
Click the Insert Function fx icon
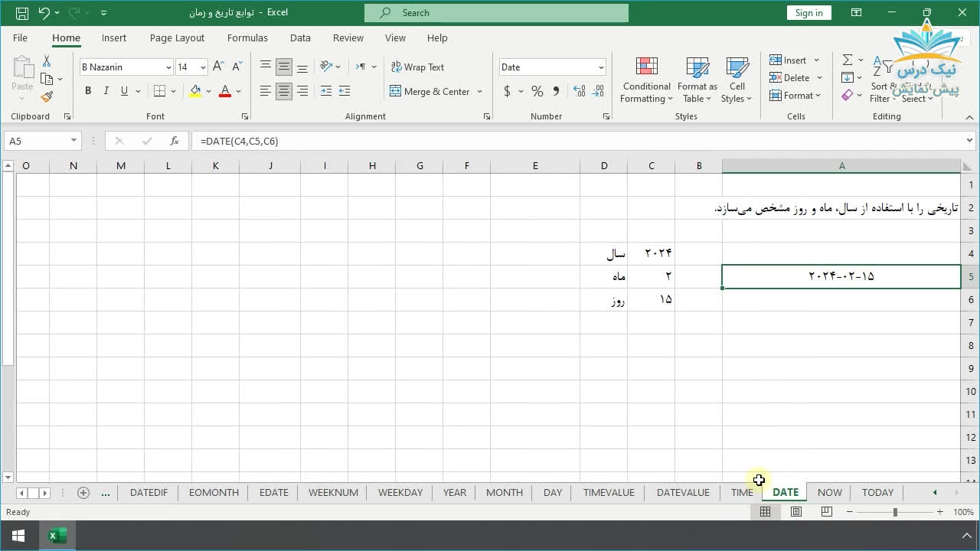coord(175,141)
